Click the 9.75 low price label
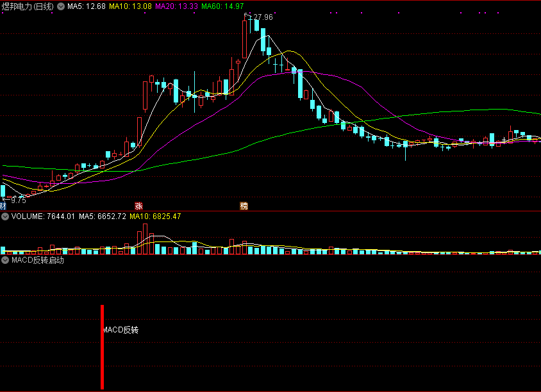This screenshot has width=541, height=392. point(19,200)
